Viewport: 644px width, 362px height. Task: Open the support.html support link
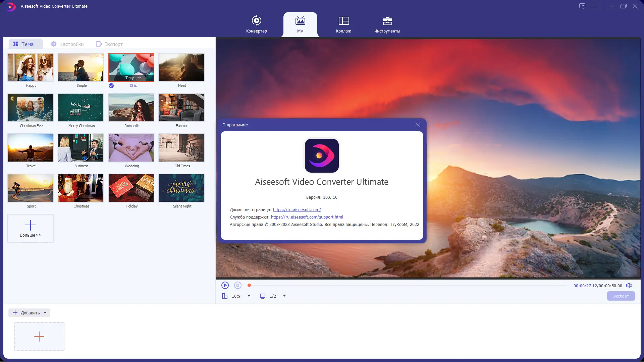[x=307, y=217]
